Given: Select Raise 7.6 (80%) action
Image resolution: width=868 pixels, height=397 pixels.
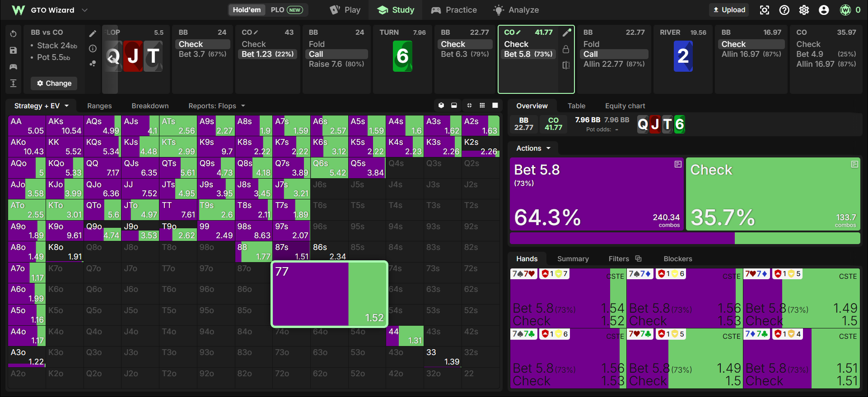Looking at the screenshot, I should coord(336,64).
